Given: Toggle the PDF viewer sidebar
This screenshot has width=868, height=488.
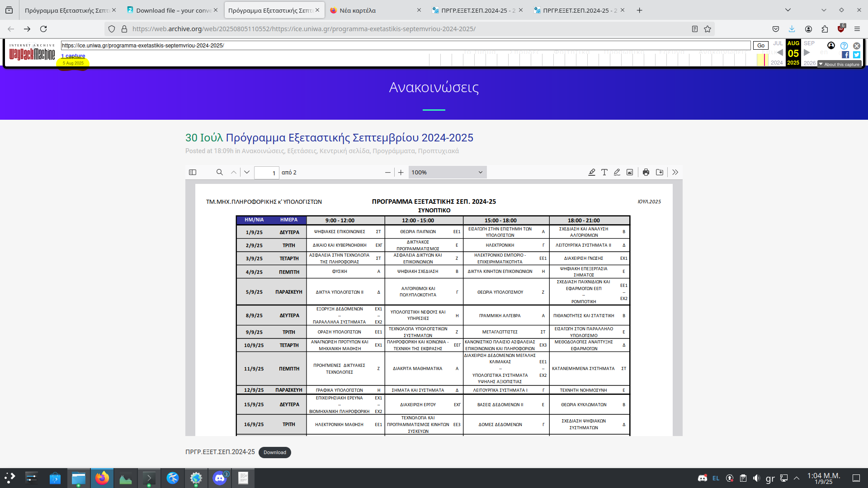Looking at the screenshot, I should [193, 172].
